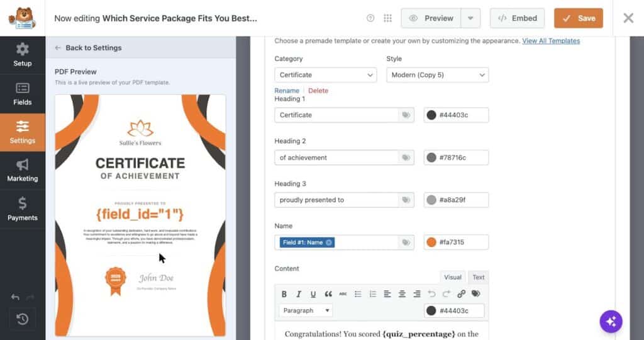Switch to Visual editor tab
644x340 pixels.
point(453,277)
